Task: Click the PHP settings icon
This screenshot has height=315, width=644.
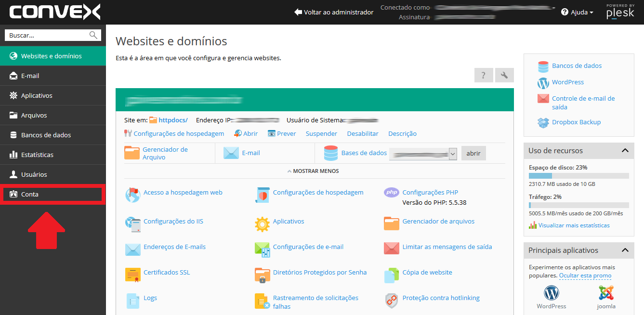Action: tap(392, 192)
